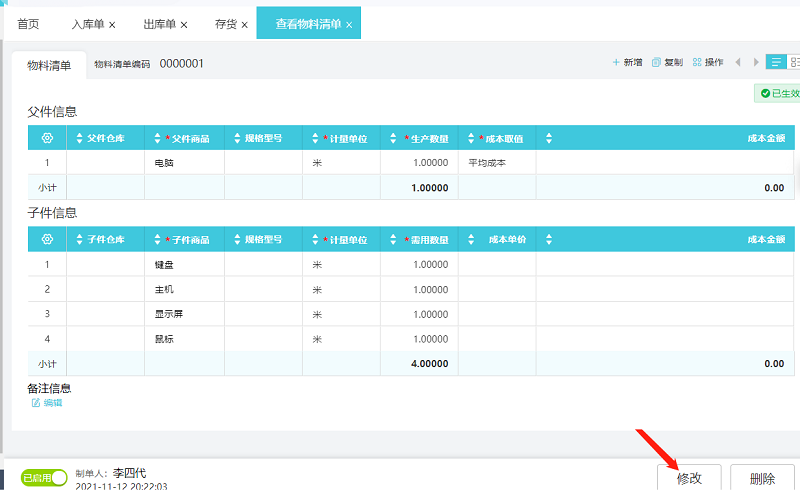The image size is (800, 491).
Task: Open the 操作 menu icon
Action: tap(697, 62)
